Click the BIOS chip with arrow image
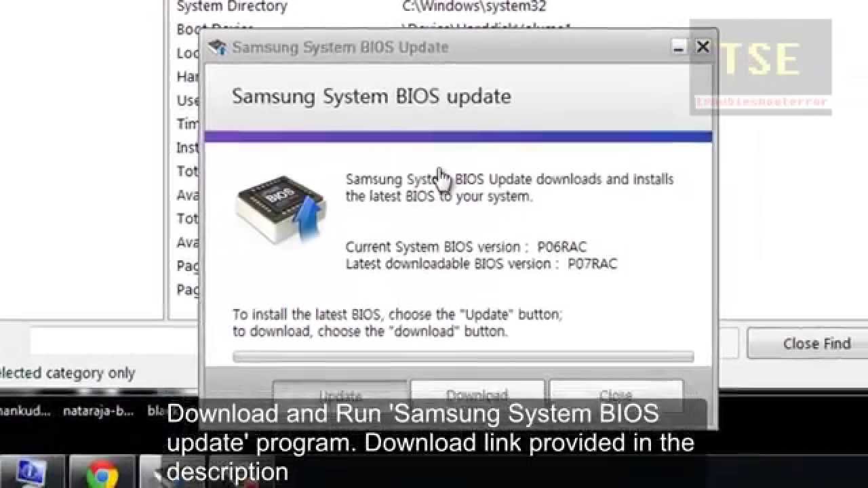This screenshot has width=868, height=488. 281,210
